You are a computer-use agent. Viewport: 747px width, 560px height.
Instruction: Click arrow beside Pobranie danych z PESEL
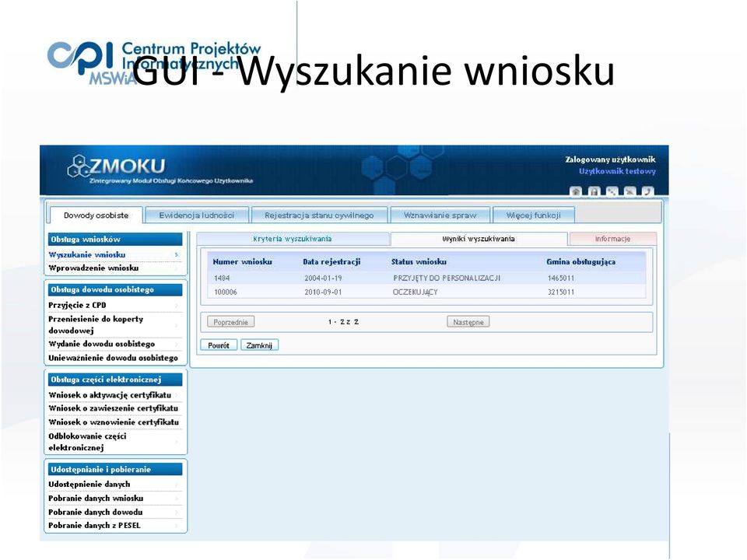[x=177, y=527]
